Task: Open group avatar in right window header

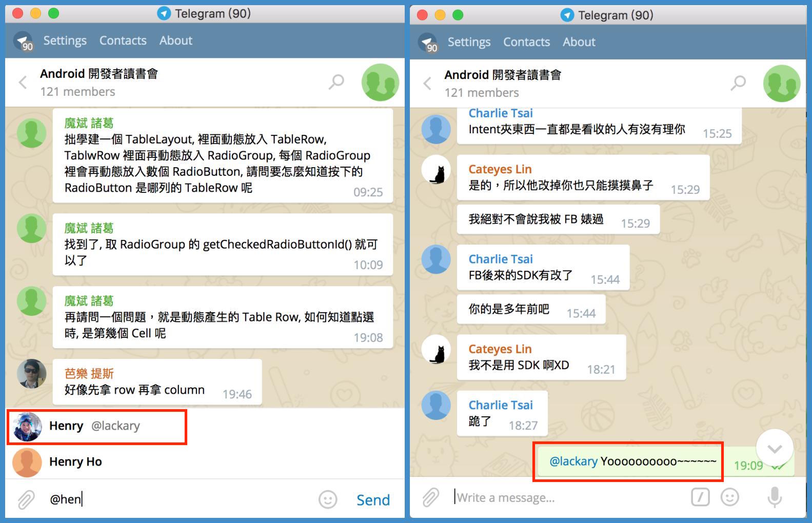Action: click(x=782, y=83)
